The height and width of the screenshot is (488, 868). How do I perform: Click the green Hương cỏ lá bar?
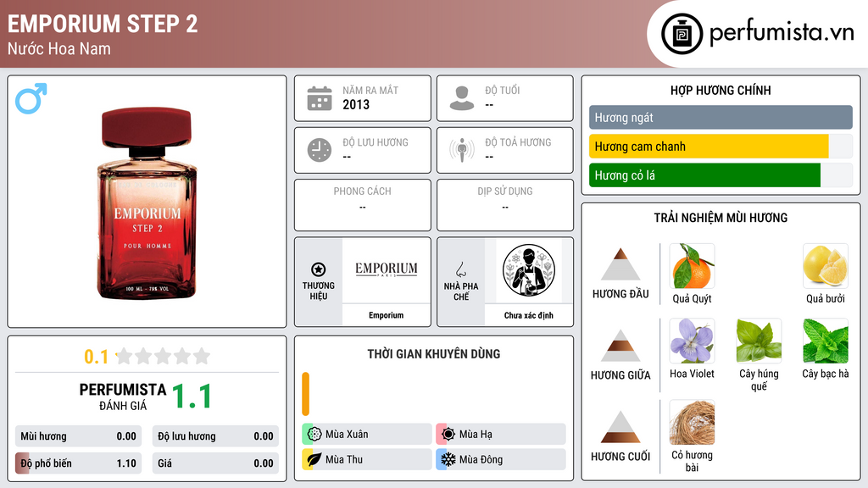(x=704, y=175)
